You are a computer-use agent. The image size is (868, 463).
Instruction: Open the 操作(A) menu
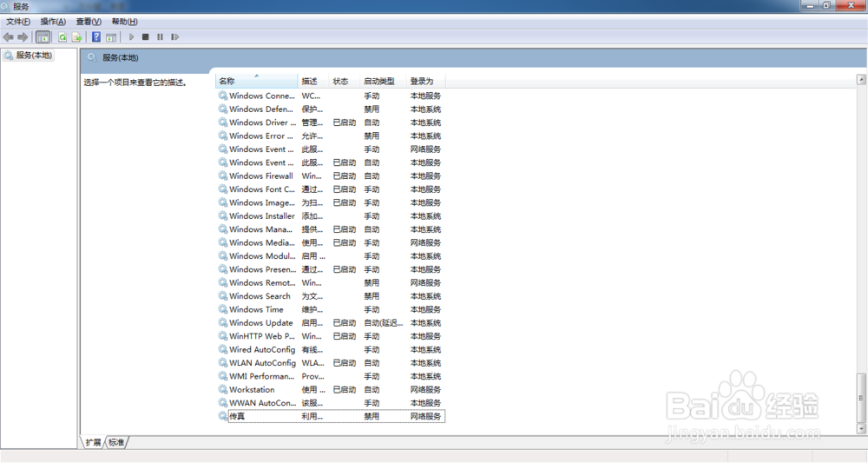click(53, 22)
